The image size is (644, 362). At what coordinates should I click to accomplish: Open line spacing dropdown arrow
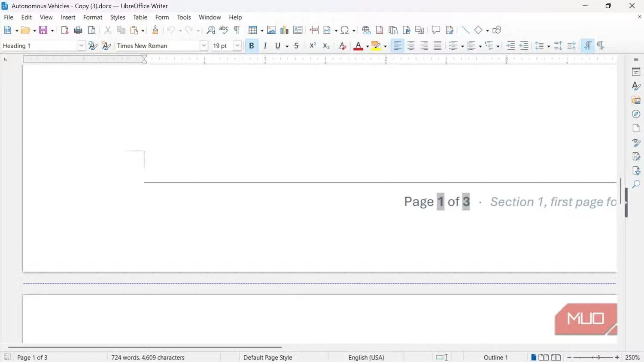point(549,46)
